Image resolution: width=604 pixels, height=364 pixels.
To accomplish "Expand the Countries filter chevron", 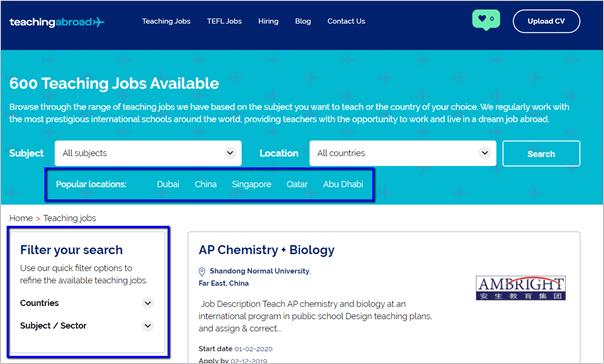I will pos(148,303).
